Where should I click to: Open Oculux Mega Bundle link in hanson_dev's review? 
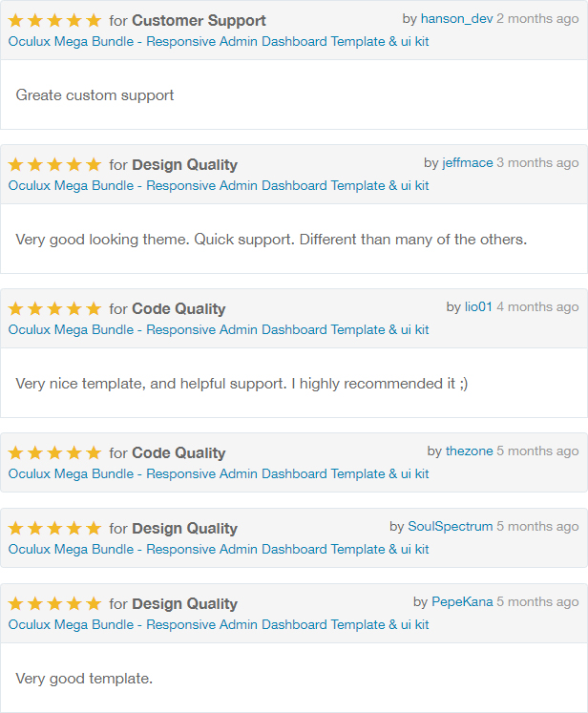tap(219, 42)
